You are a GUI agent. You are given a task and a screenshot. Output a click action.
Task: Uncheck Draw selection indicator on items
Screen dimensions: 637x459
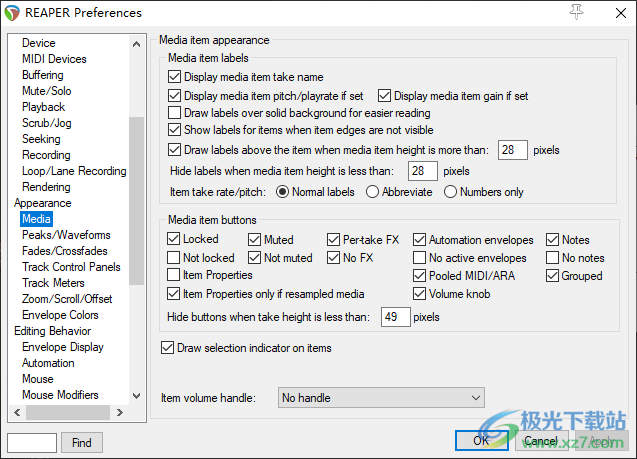[x=168, y=348]
